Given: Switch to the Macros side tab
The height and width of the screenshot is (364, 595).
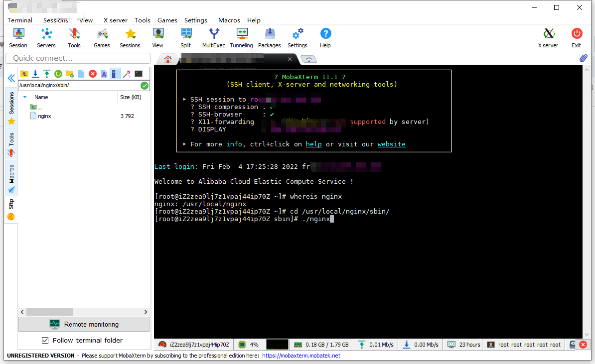Looking at the screenshot, I should [11, 179].
